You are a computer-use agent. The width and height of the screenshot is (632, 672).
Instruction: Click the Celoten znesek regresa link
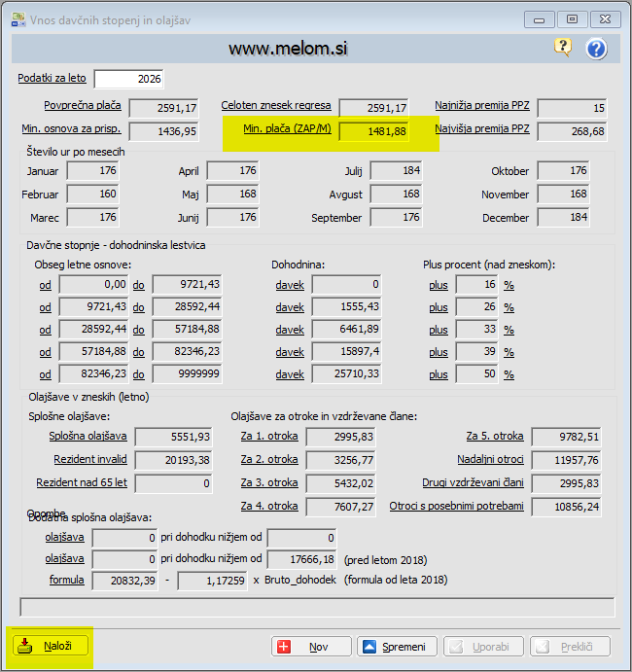coord(276,105)
